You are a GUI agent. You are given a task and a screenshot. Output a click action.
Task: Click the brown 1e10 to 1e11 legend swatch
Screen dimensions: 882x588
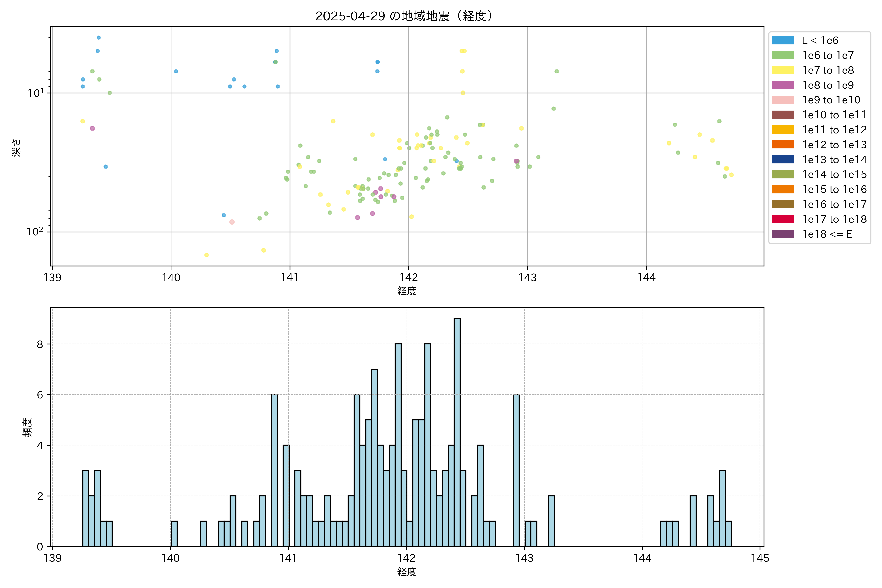[x=783, y=115]
